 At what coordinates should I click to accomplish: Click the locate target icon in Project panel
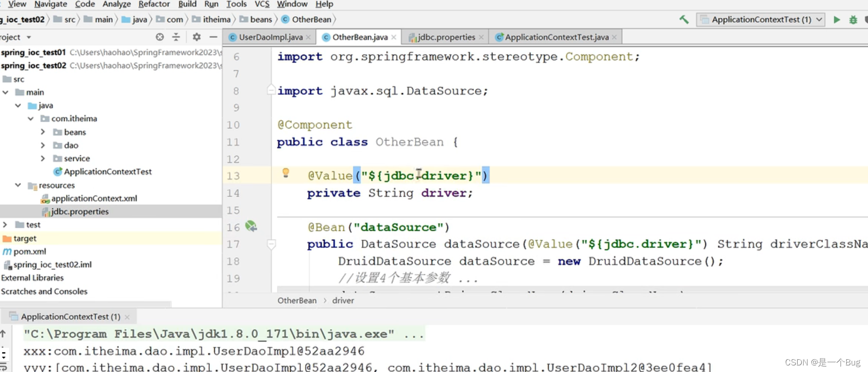pos(160,37)
